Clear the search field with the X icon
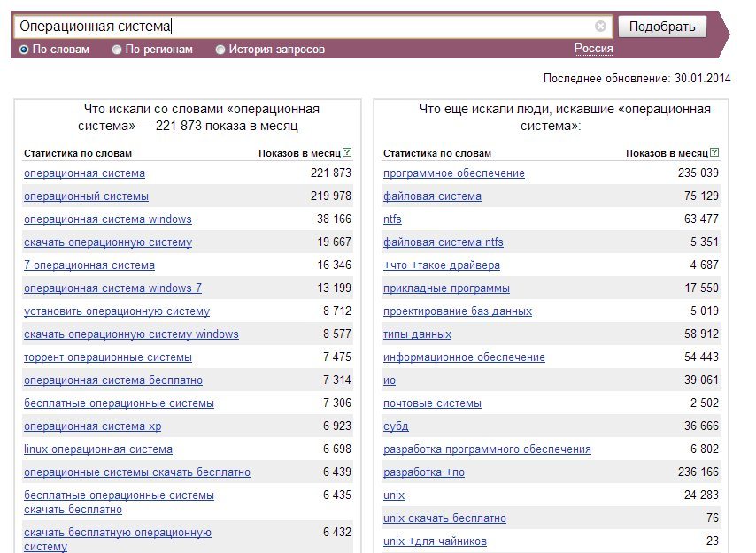This screenshot has height=553, width=756. pyautogui.click(x=600, y=26)
